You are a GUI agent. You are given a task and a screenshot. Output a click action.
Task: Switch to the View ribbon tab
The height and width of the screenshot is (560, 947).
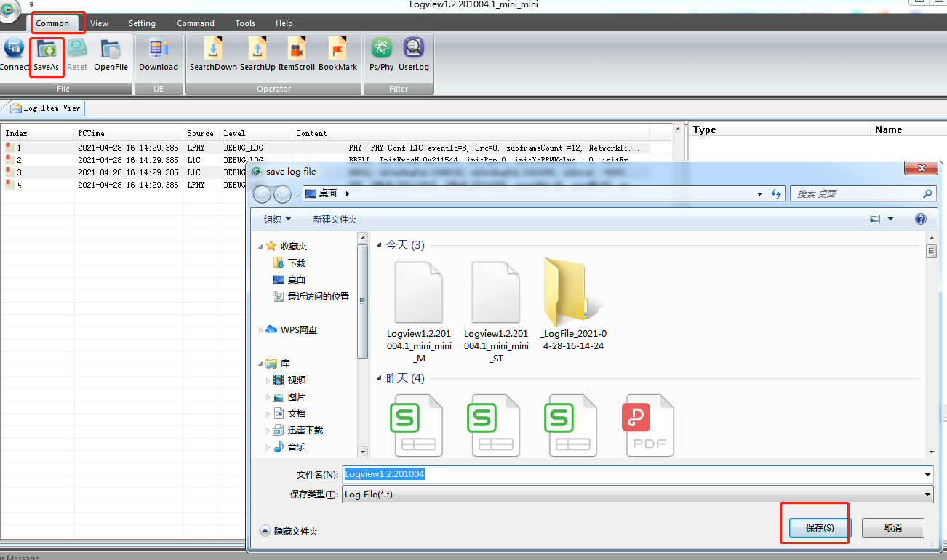pos(100,23)
